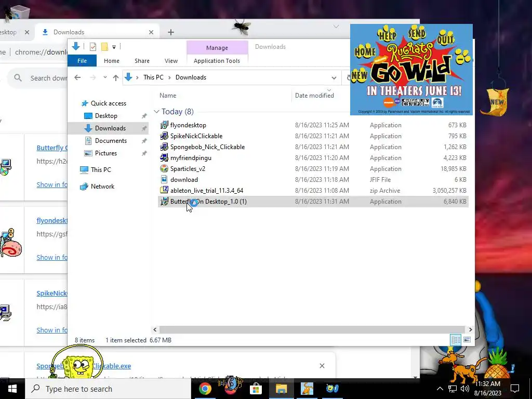
Task: Open the recent locations dropdown arrow
Action: (x=105, y=77)
